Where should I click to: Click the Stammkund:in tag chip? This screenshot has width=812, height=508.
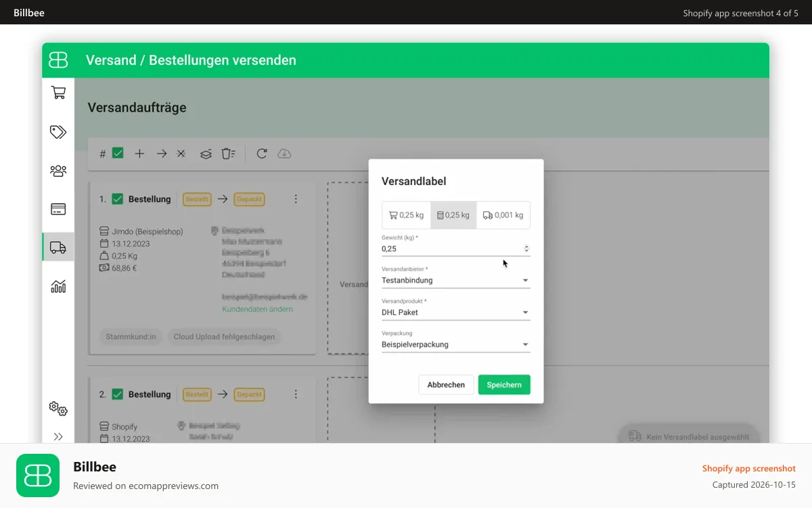(131, 337)
